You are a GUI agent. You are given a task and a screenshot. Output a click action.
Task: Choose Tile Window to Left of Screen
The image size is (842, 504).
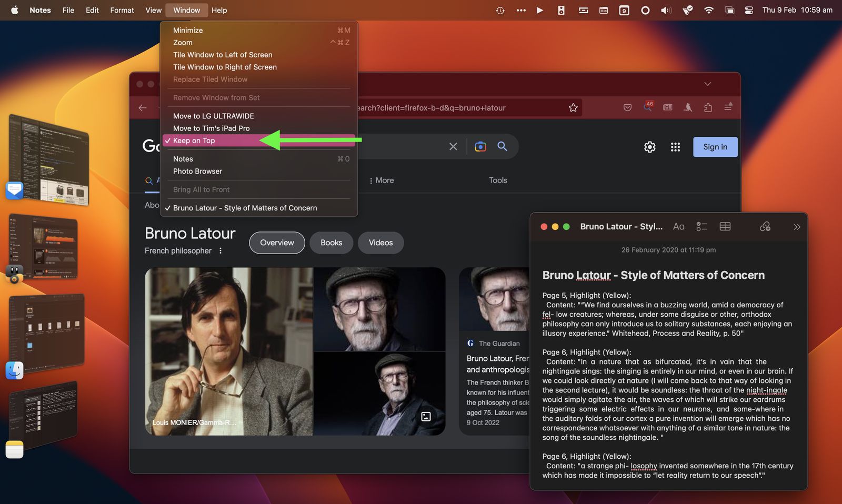(223, 55)
